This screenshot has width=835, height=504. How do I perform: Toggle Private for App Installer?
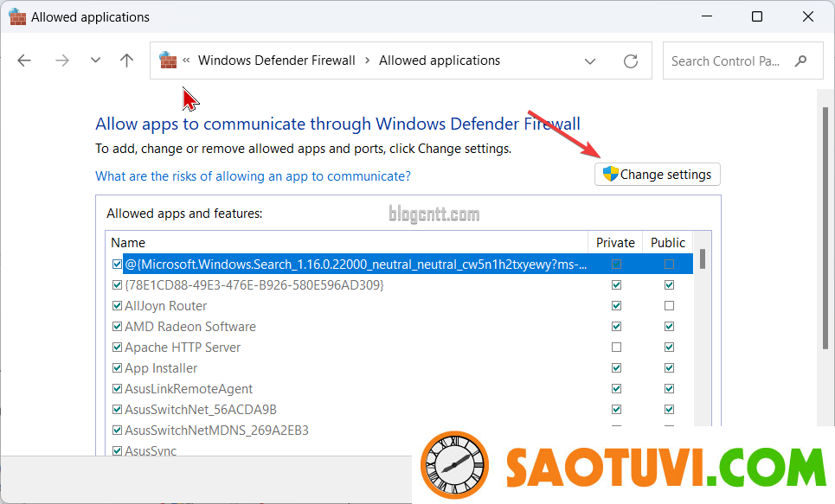[617, 367]
